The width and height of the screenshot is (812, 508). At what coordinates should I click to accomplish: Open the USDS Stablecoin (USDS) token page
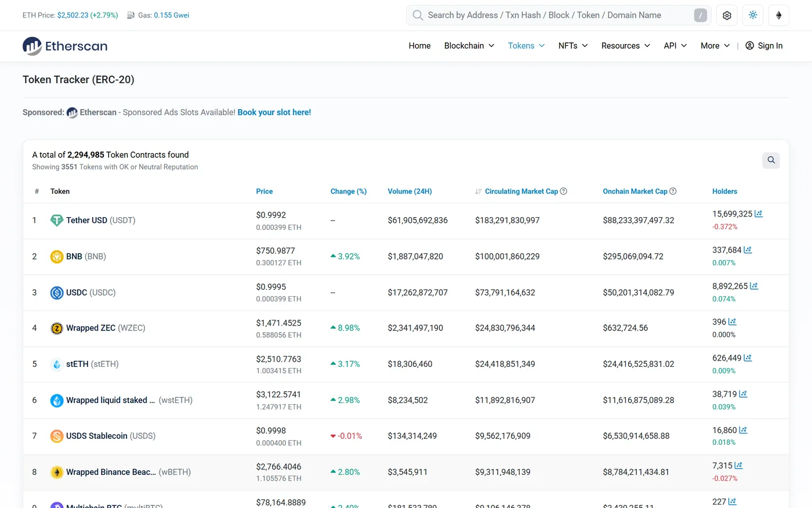coord(111,436)
